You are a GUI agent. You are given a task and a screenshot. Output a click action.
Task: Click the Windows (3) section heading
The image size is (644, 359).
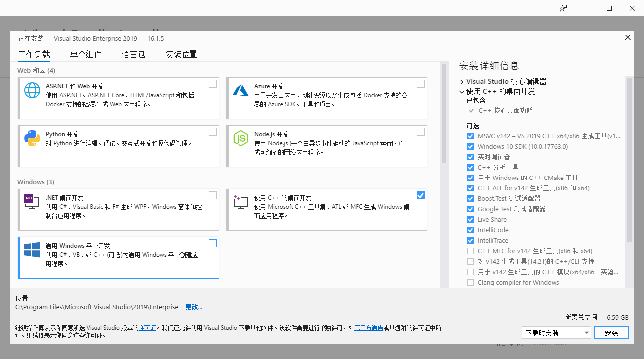(36, 182)
